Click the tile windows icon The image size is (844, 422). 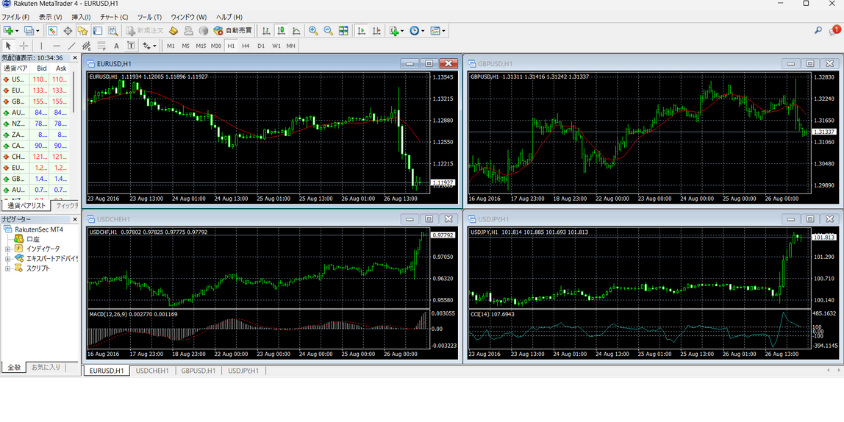tap(344, 31)
